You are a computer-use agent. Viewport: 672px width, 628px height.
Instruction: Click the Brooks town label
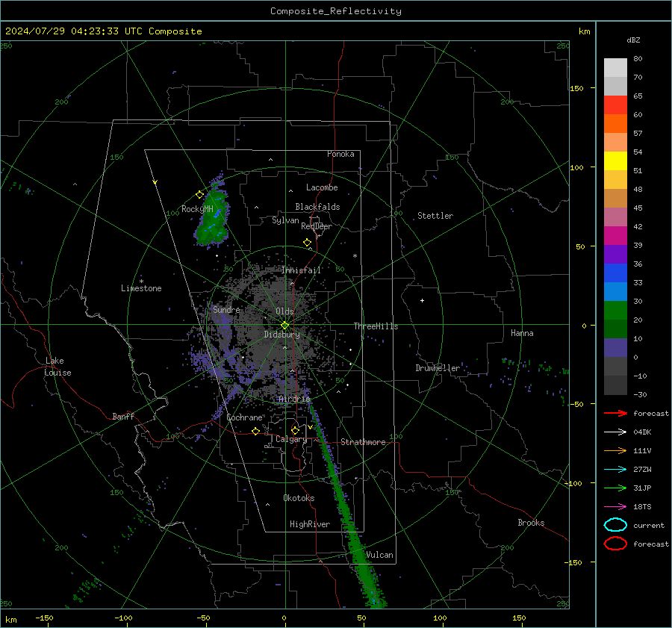point(531,523)
